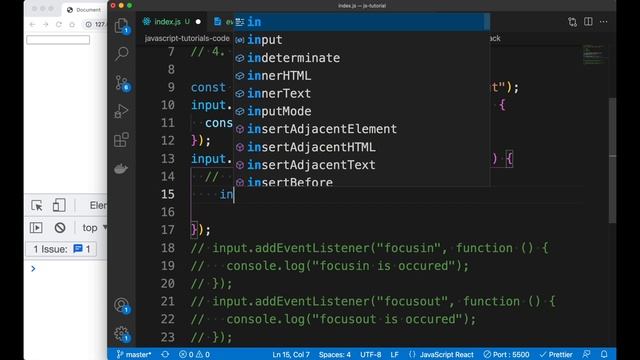
Task: Click the console prompt chevron
Action: [33, 269]
